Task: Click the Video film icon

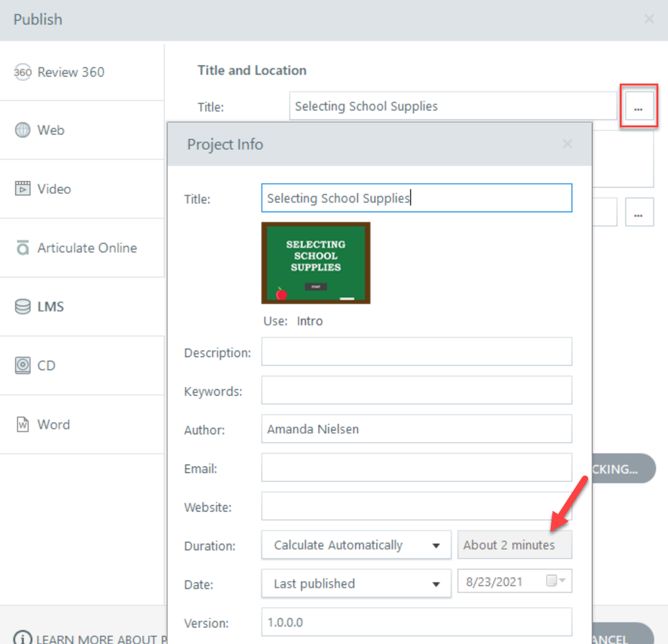Action: click(x=23, y=189)
